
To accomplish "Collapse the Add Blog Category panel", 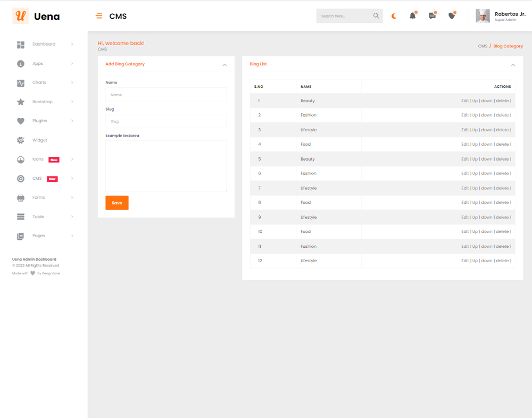I will [225, 64].
